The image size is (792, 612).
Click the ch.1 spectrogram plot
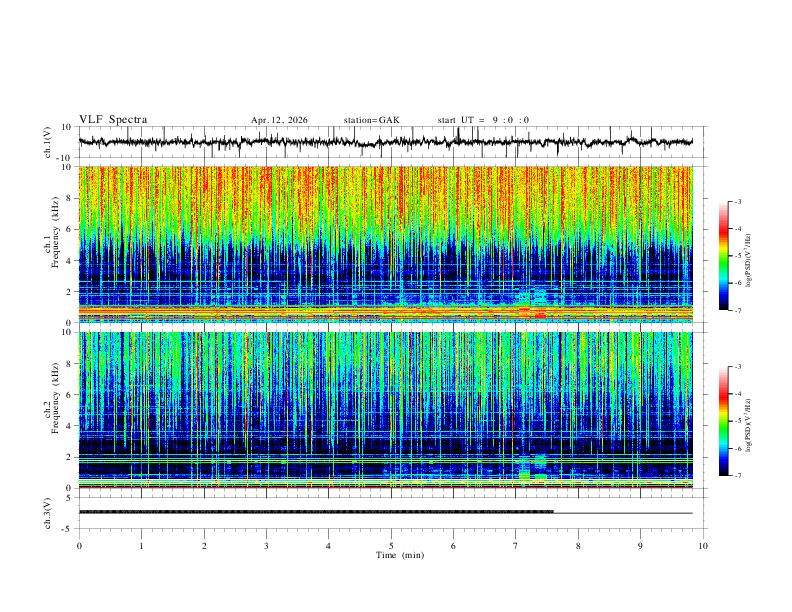click(385, 244)
